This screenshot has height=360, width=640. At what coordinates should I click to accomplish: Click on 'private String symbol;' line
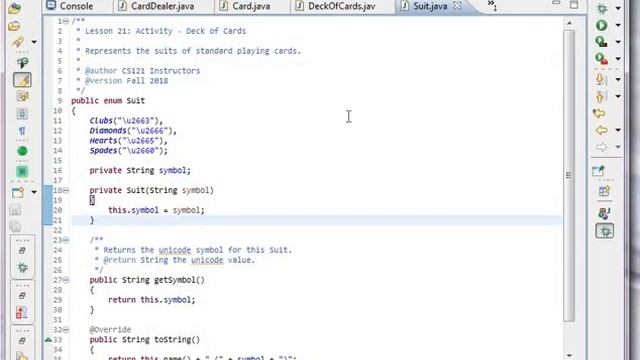point(140,170)
